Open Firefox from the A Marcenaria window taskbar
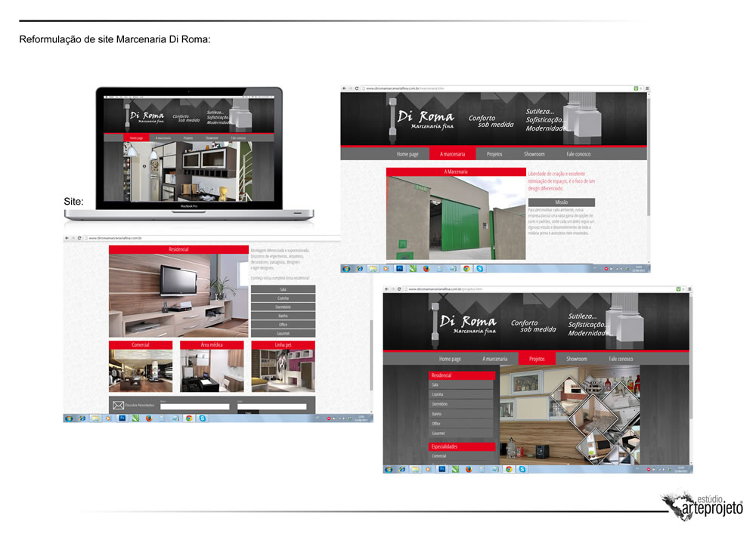Image resolution: width=756 pixels, height=534 pixels. [x=426, y=269]
